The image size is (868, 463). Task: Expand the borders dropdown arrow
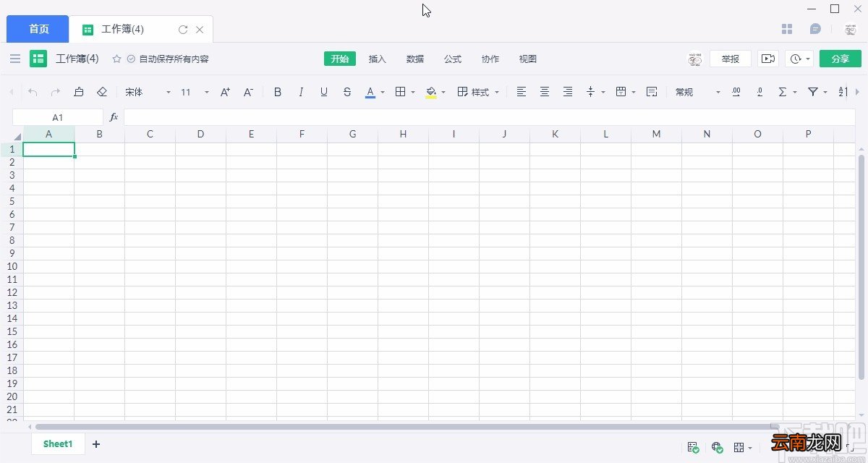413,93
